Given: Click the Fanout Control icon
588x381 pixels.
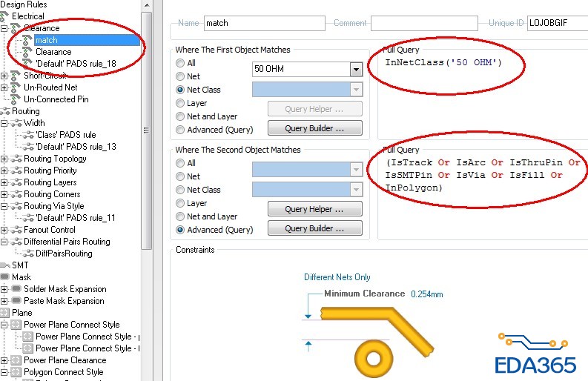Looking at the screenshot, I should [16, 230].
